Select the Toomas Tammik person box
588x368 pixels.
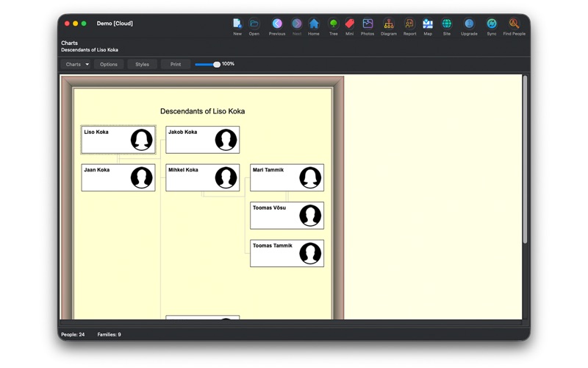(287, 253)
